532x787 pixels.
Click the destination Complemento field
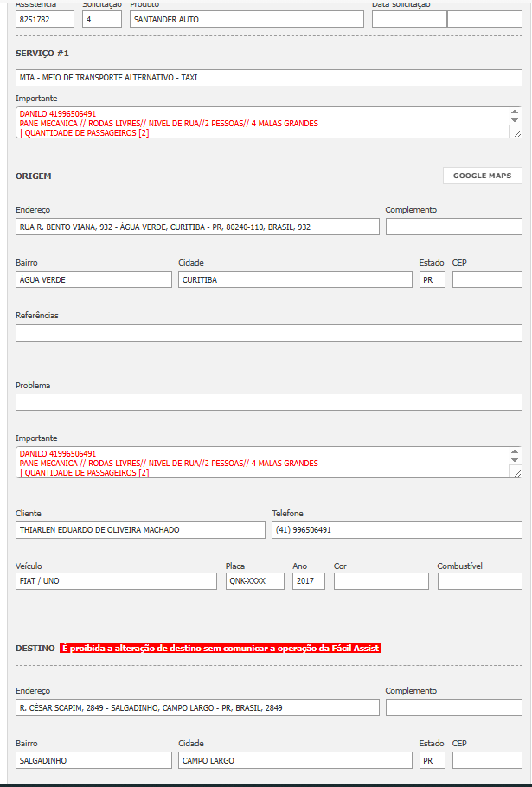[453, 707]
